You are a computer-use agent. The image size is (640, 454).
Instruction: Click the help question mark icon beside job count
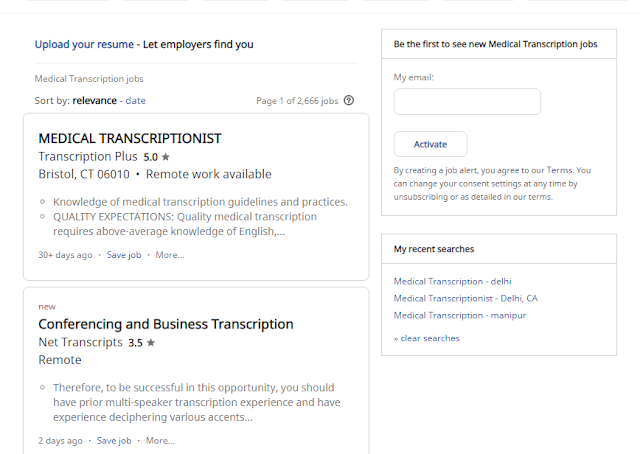[349, 100]
